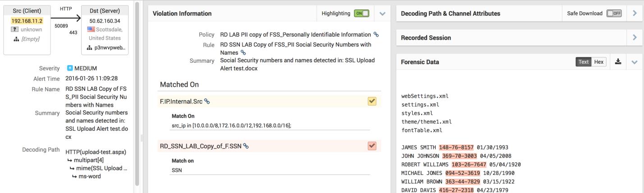
Task: Toggle Highlighting switch off
Action: click(x=362, y=14)
